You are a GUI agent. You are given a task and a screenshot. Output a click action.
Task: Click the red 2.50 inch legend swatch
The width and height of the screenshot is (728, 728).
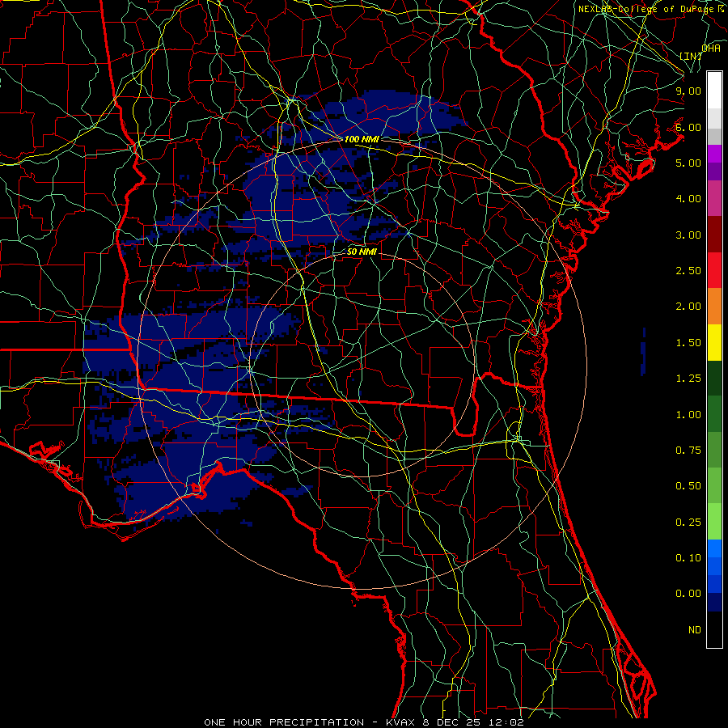tap(714, 270)
